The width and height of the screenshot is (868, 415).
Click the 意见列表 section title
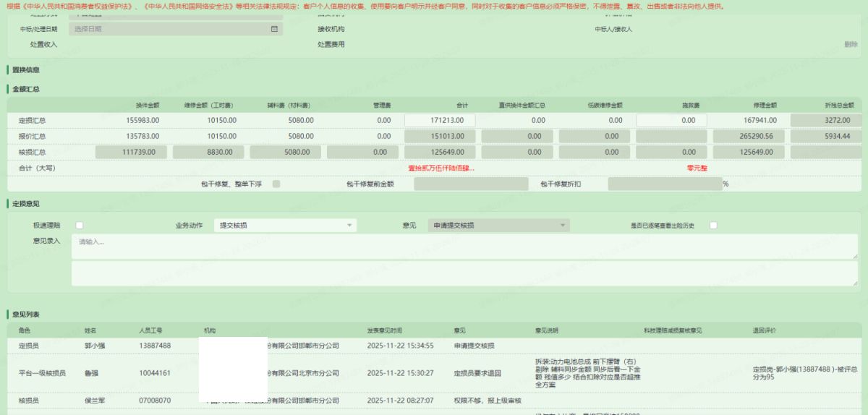(x=26, y=315)
